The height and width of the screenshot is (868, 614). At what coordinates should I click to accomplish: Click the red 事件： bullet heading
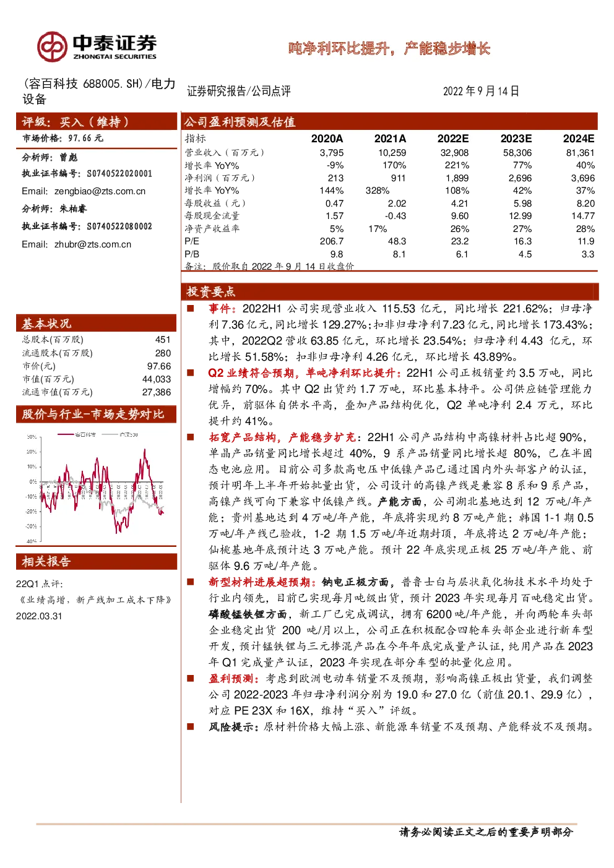click(x=223, y=309)
